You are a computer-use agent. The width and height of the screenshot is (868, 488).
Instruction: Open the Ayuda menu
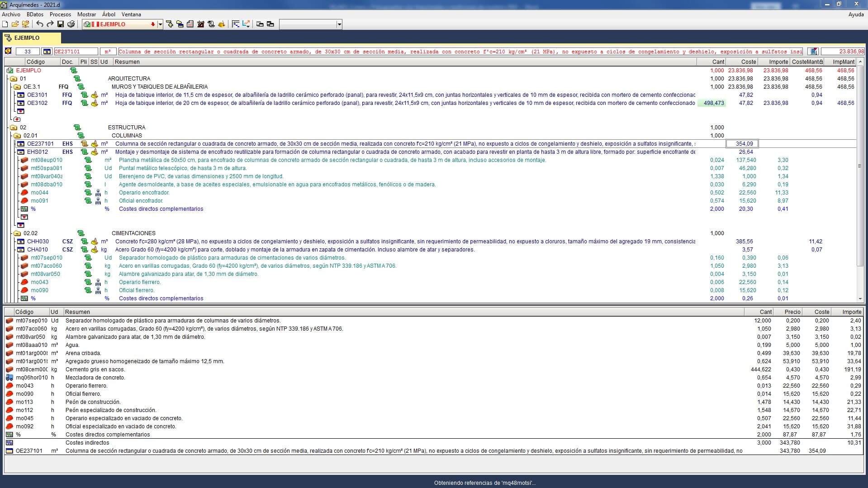pyautogui.click(x=856, y=14)
